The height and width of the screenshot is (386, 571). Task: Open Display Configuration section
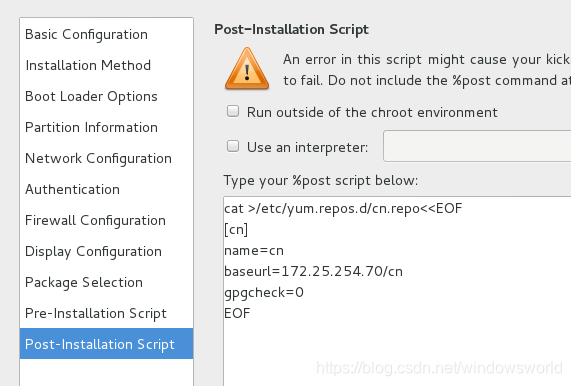click(x=106, y=251)
